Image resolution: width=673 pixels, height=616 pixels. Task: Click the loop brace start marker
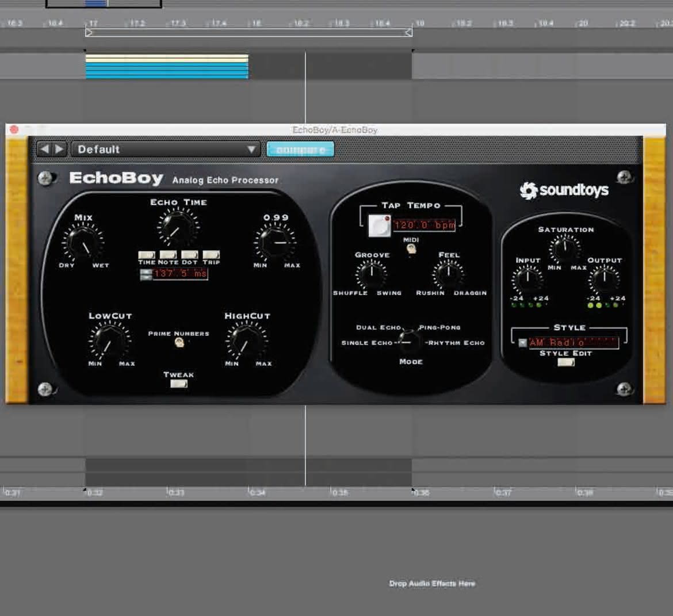[x=89, y=33]
